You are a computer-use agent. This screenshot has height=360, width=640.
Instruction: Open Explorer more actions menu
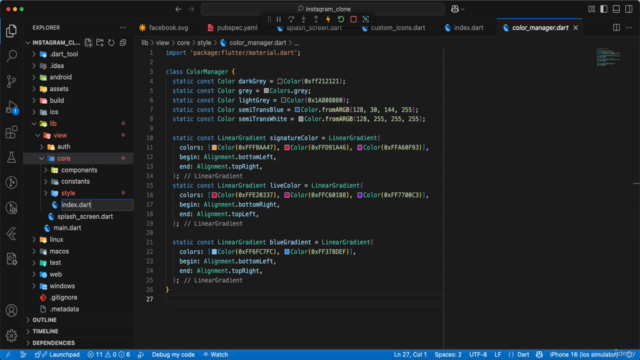point(123,27)
